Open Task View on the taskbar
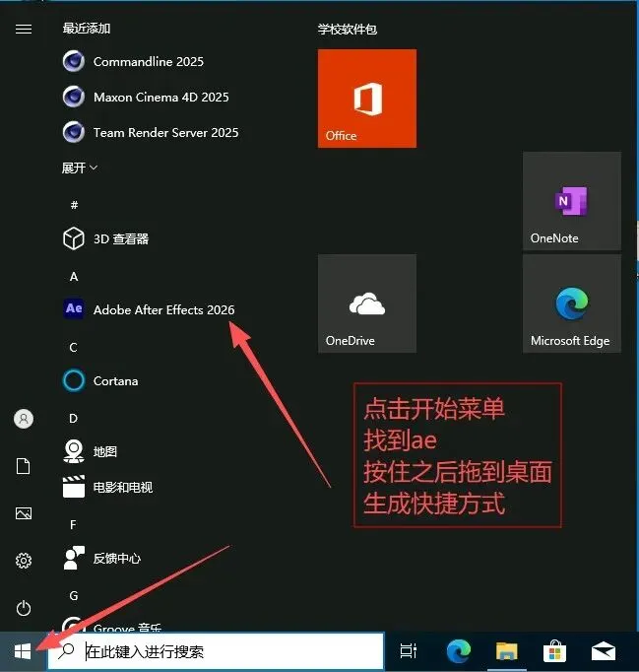The height and width of the screenshot is (672, 639). 409,651
